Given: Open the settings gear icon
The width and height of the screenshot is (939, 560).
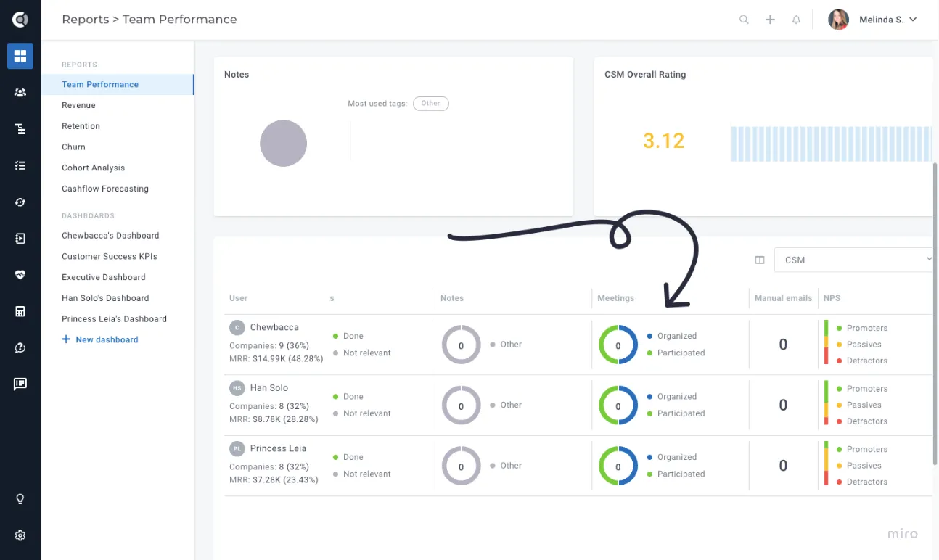Looking at the screenshot, I should point(20,535).
